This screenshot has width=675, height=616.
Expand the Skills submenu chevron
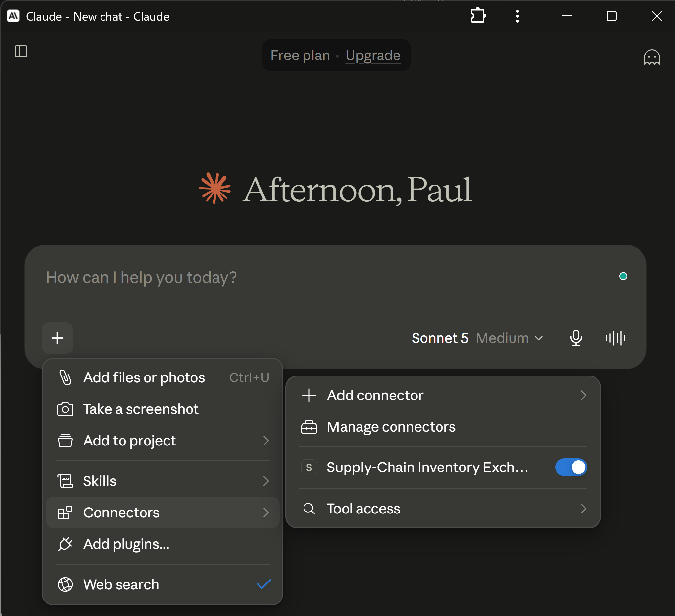click(266, 481)
